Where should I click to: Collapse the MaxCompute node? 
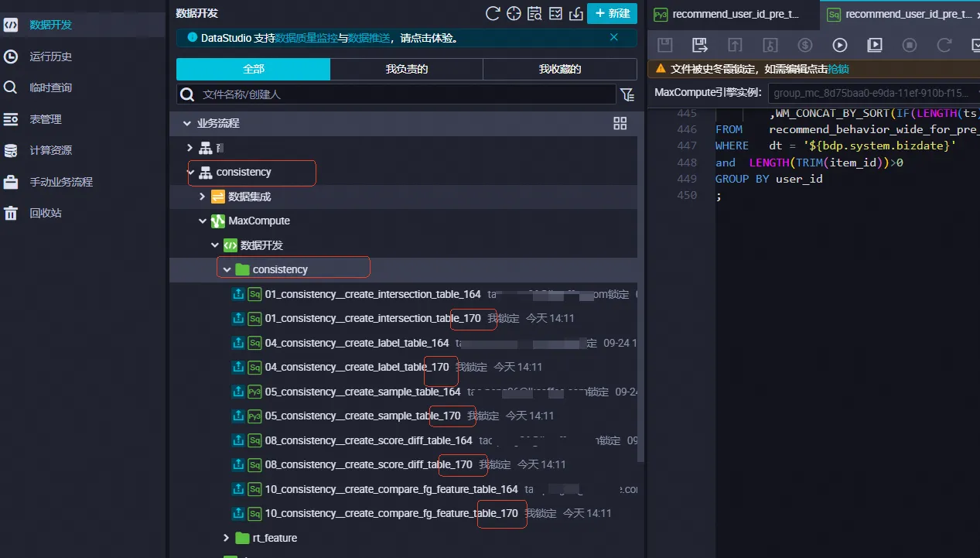(x=203, y=221)
